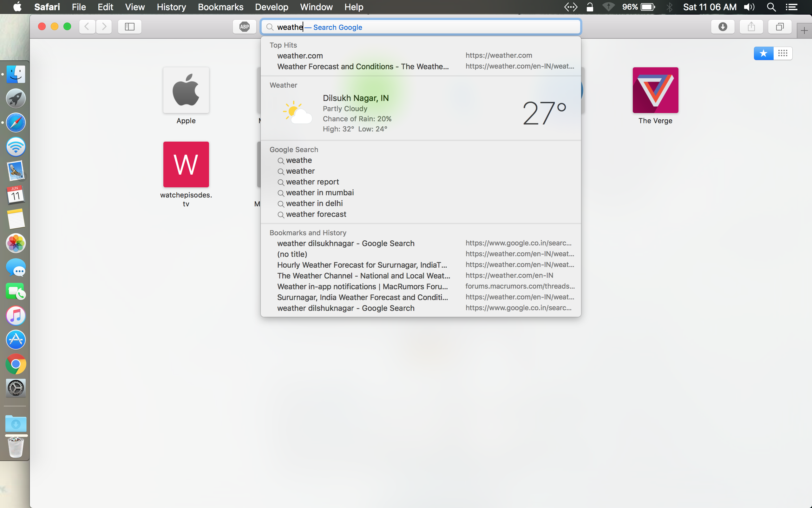The image size is (812, 508).
Task: Open 'weather dilsukhnagar - Google Search' history item
Action: 421,243
